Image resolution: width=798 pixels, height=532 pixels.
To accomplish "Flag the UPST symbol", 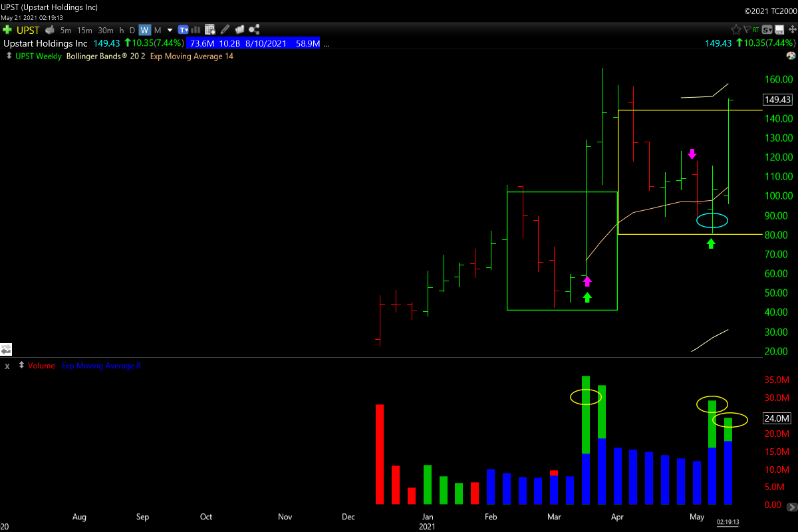I will tap(747, 29).
